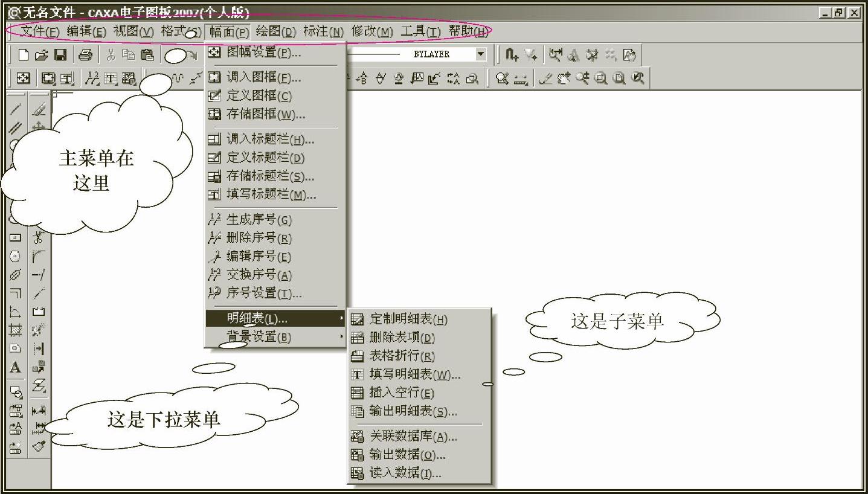
Task: Choose 填写明细表(W)... in submenu
Action: (420, 374)
